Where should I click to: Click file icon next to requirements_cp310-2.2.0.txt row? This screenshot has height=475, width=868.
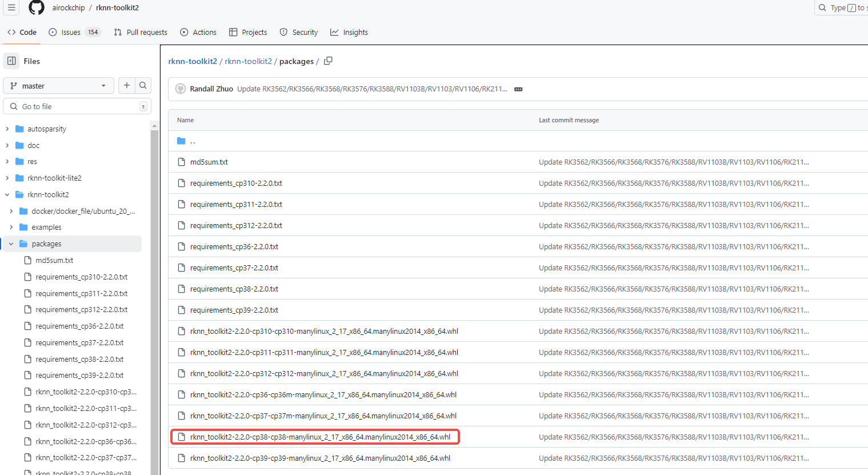pos(182,183)
